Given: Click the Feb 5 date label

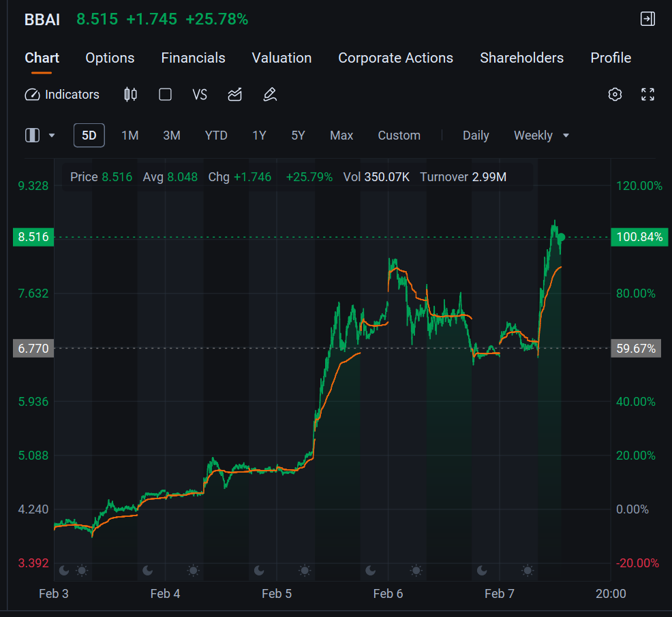Looking at the screenshot, I should click(x=277, y=594).
